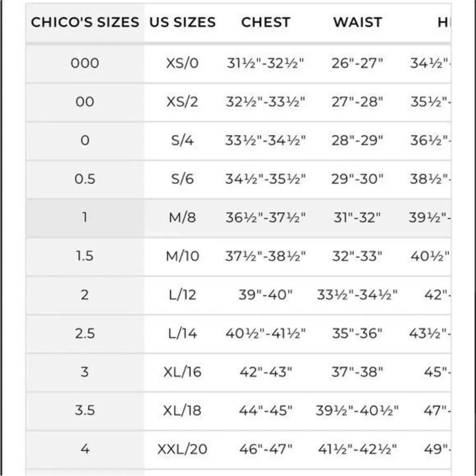Screen dimensions: 476x476
Task: Click chest measurement 39"-40" cell
Action: [x=266, y=294]
